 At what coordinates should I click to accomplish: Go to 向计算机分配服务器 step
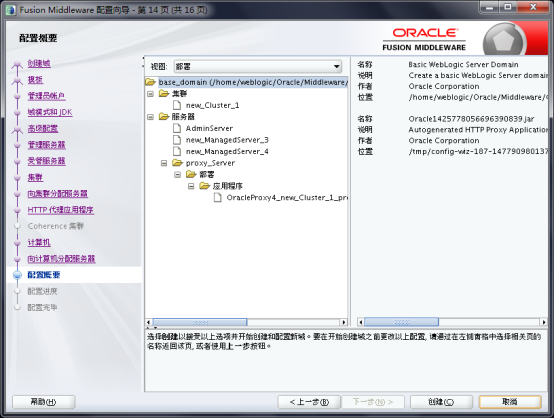(61, 259)
